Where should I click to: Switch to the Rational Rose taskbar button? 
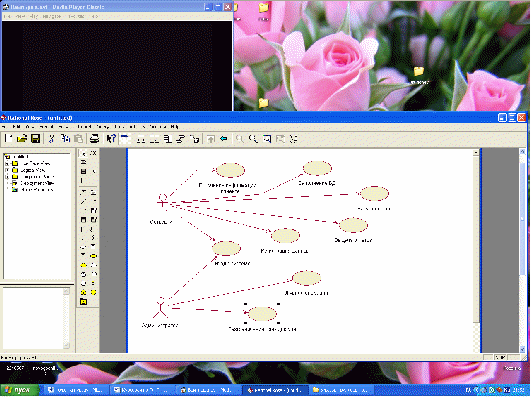click(276, 390)
